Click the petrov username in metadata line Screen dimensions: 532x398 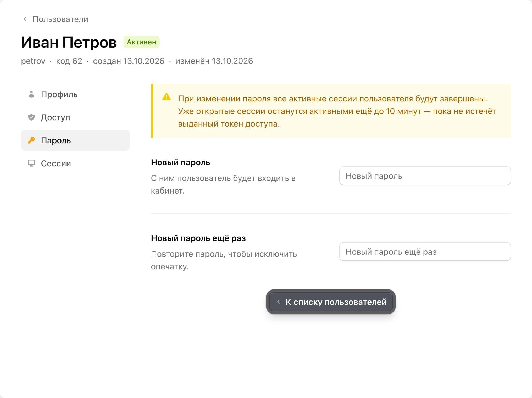tap(33, 61)
